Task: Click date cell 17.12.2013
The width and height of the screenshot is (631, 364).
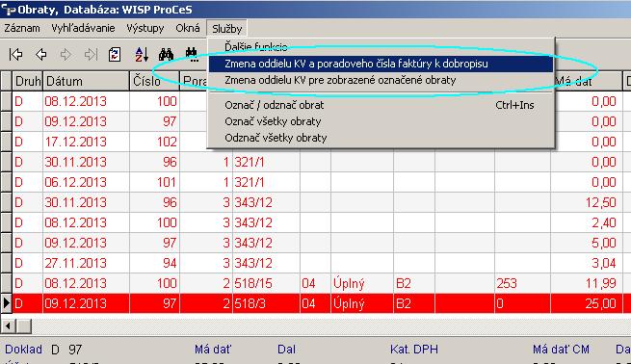Action: [x=86, y=142]
